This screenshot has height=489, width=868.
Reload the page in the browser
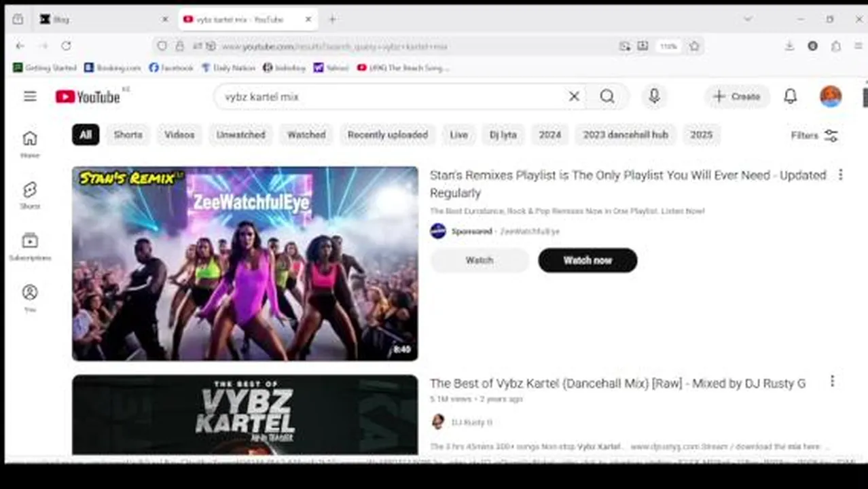tap(66, 46)
